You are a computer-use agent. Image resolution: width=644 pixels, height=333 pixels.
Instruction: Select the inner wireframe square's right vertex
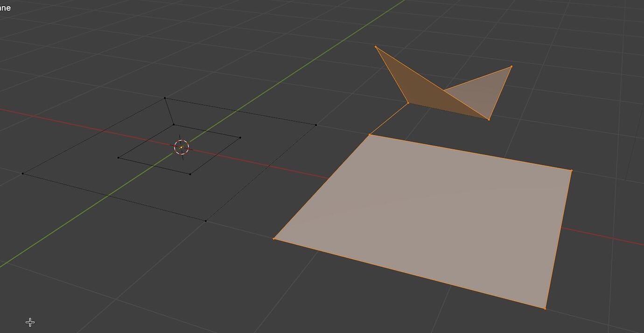point(240,138)
